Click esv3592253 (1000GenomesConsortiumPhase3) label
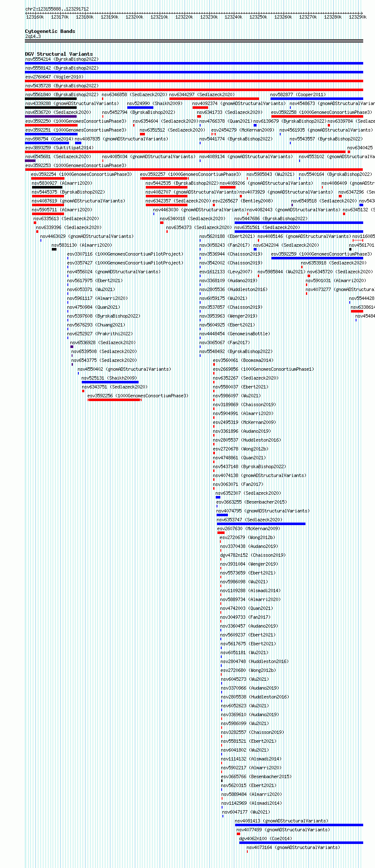 pos(75,166)
